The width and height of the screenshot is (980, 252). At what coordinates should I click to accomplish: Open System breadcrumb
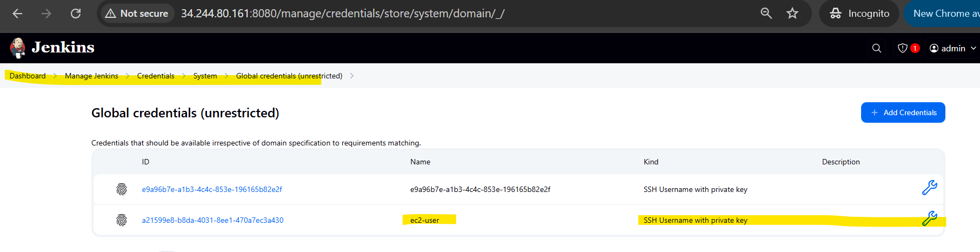[x=205, y=76]
